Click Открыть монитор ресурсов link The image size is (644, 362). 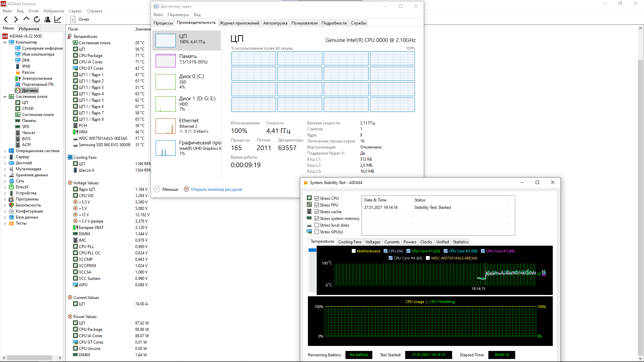point(216,189)
